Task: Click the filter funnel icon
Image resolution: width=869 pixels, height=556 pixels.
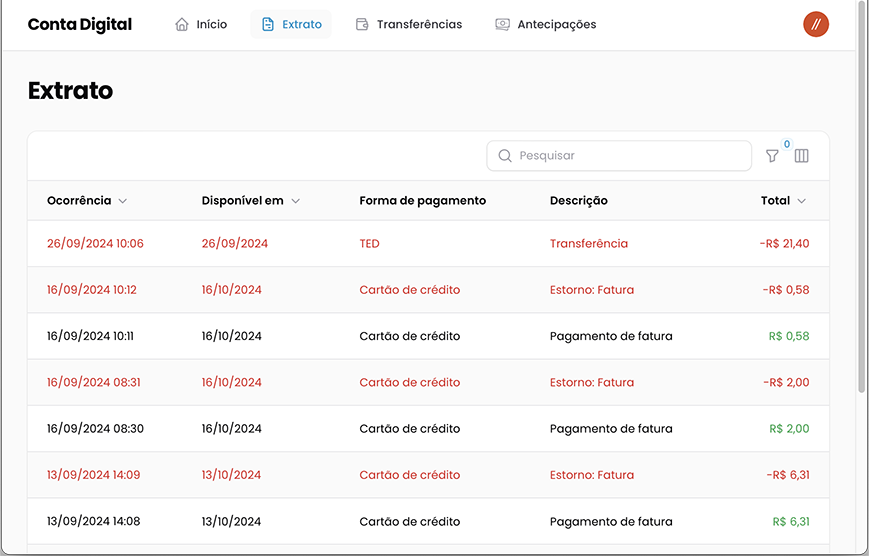Action: 772,156
